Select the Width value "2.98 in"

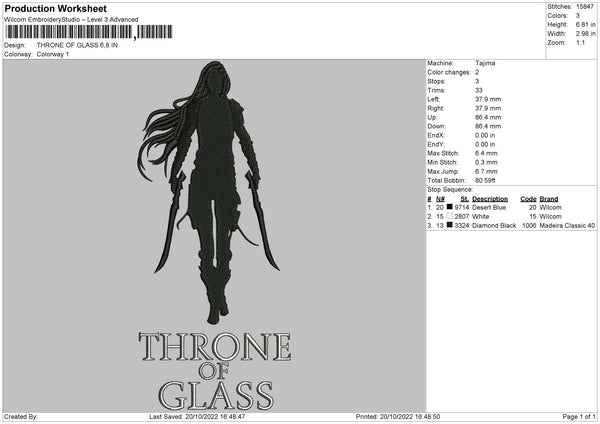(x=585, y=34)
